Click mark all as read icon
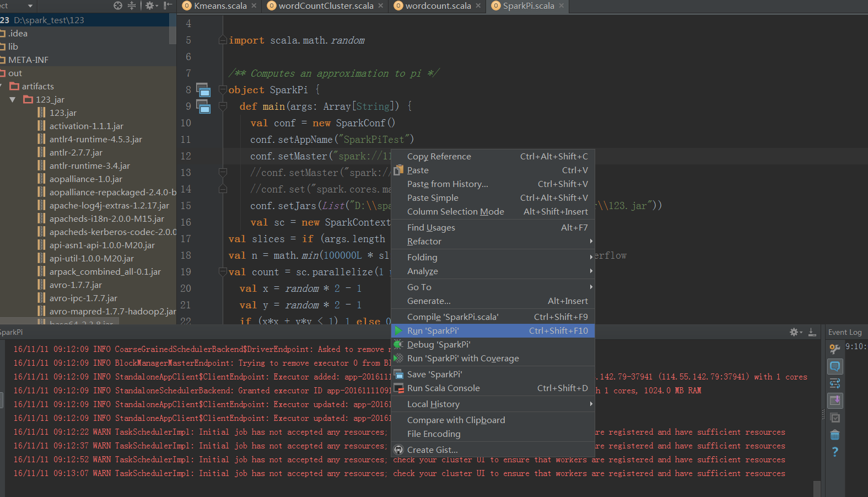 pos(835,418)
